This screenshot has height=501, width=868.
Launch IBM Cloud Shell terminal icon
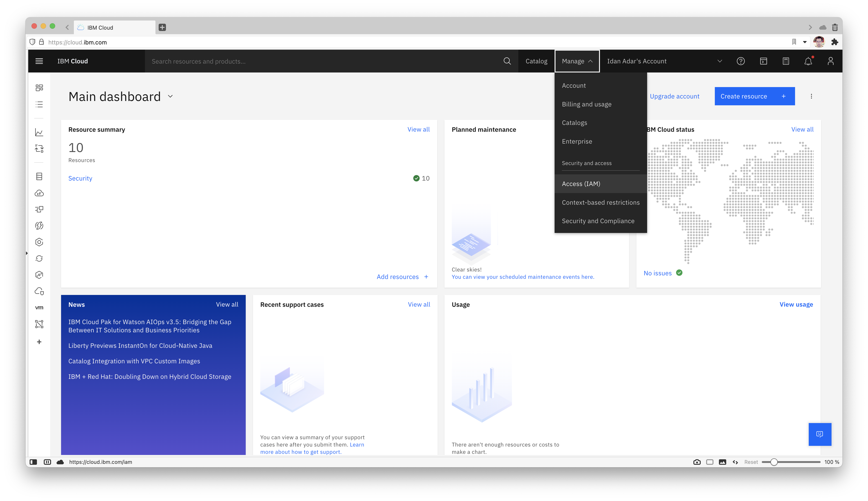763,61
